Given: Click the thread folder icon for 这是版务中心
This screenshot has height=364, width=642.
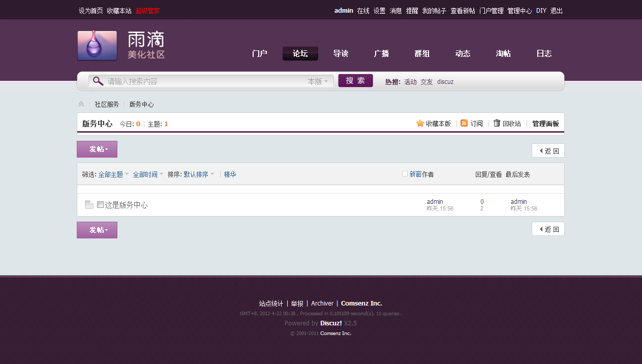Looking at the screenshot, I should pos(89,205).
